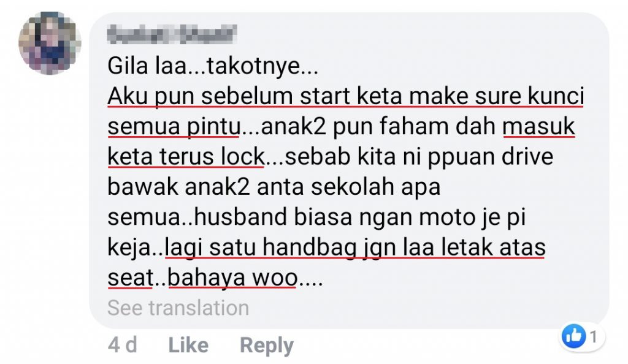Click the underlined 'bahaya woo' text

pos(232,278)
